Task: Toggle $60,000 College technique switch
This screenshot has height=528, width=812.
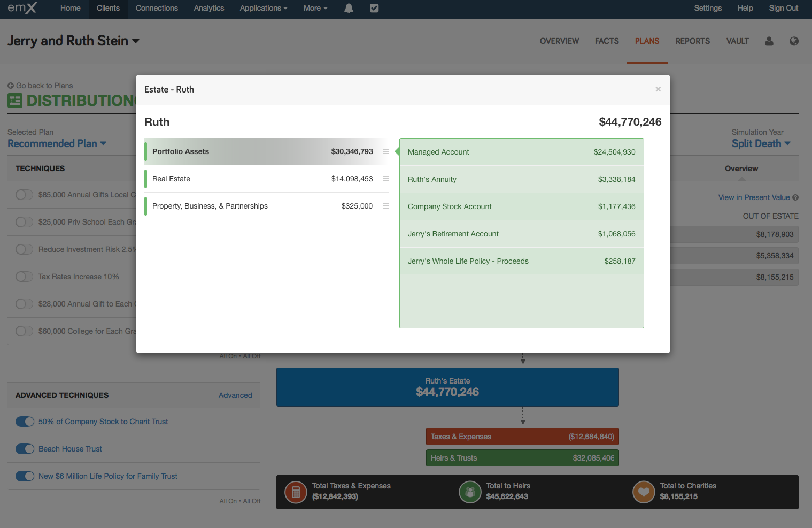Action: click(25, 331)
